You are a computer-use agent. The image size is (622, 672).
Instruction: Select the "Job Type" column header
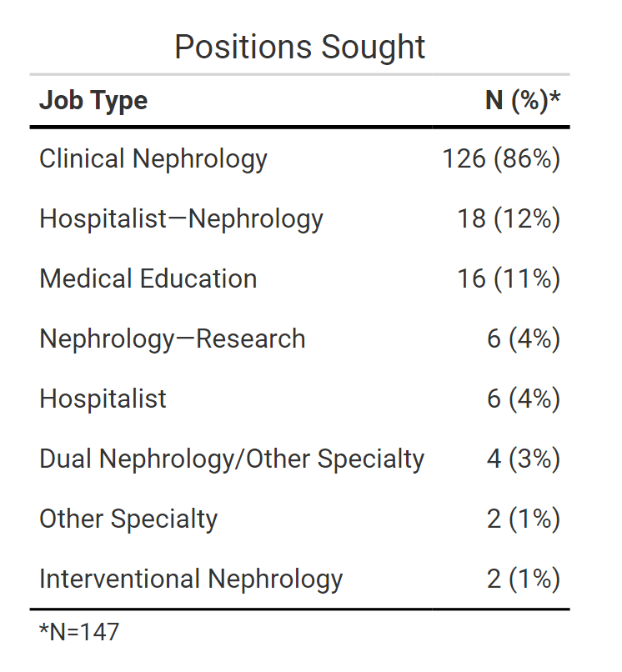[x=93, y=101]
